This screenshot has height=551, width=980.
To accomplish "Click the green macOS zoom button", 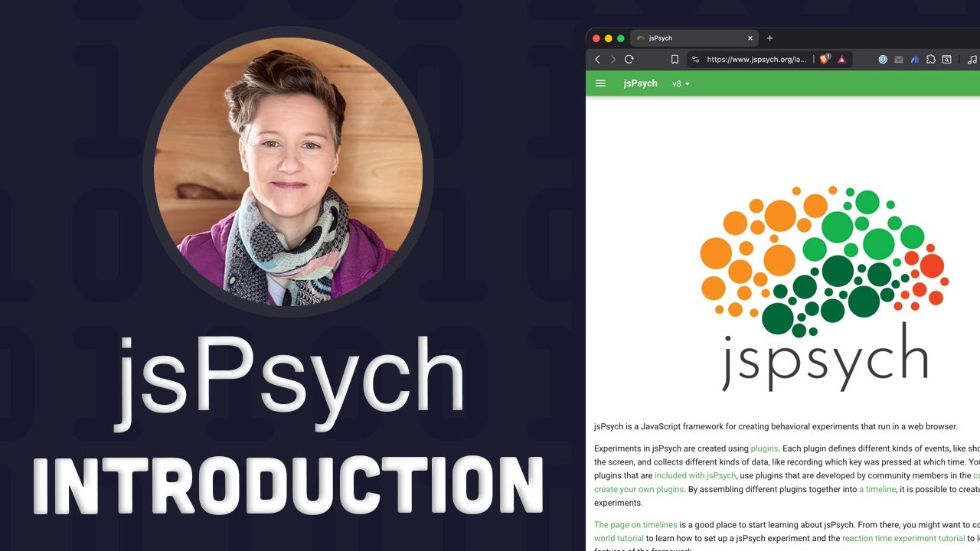I will [x=621, y=38].
